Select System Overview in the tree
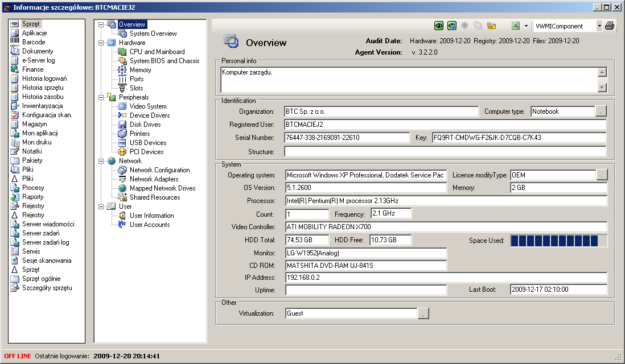Image resolution: width=625 pixels, height=364 pixels. [x=153, y=34]
